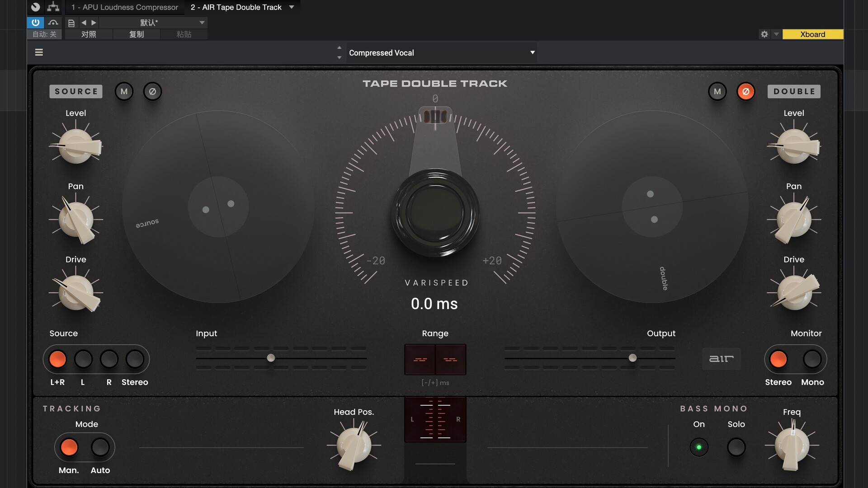The width and height of the screenshot is (868, 488).
Task: Click the settings gear icon
Action: tap(764, 34)
